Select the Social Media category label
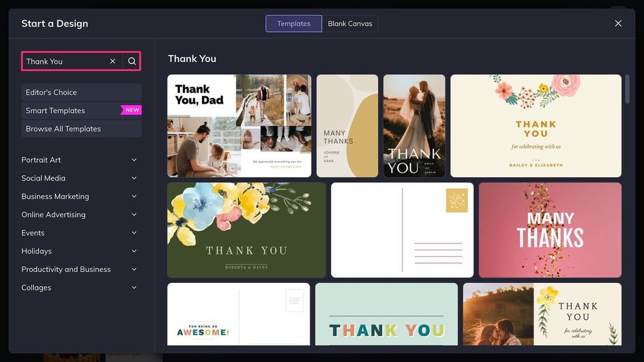Image resolution: width=644 pixels, height=362 pixels. click(43, 178)
